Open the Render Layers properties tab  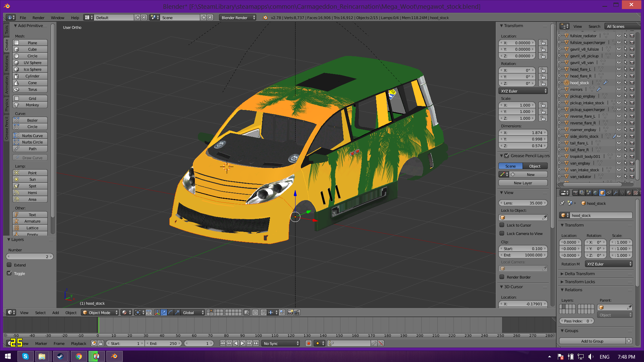[582, 193]
